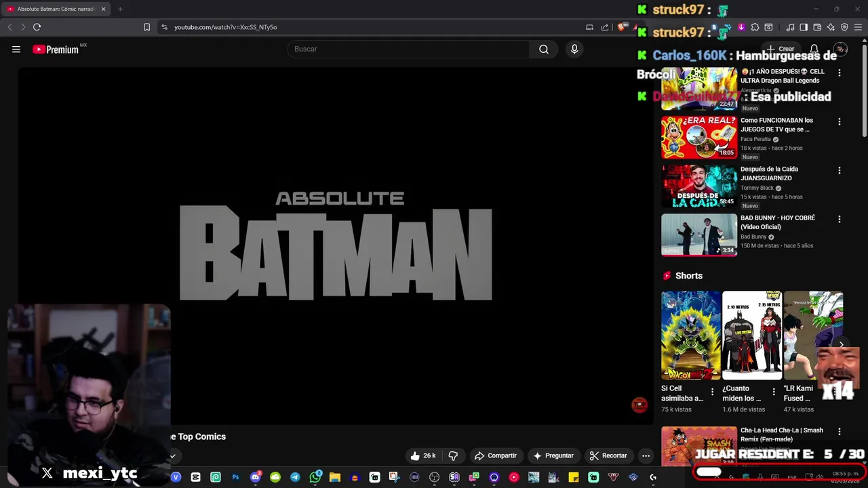
Task: Select the Absolute Batman browser tab
Action: 54,9
